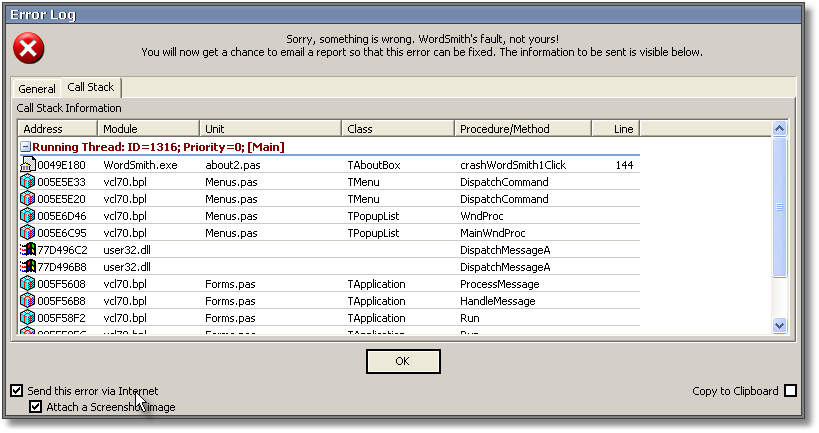Switch to the General tab
Image resolution: width=819 pixels, height=433 pixels.
pos(37,89)
